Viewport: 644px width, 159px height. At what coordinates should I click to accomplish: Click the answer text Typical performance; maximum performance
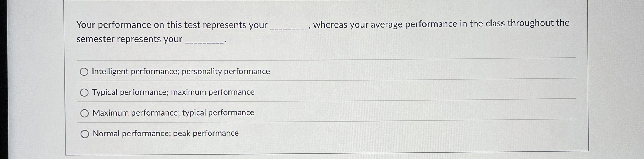[173, 92]
